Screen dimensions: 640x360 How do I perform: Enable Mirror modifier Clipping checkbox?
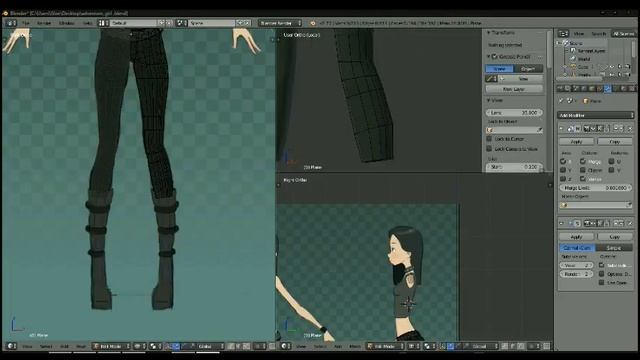[583, 170]
